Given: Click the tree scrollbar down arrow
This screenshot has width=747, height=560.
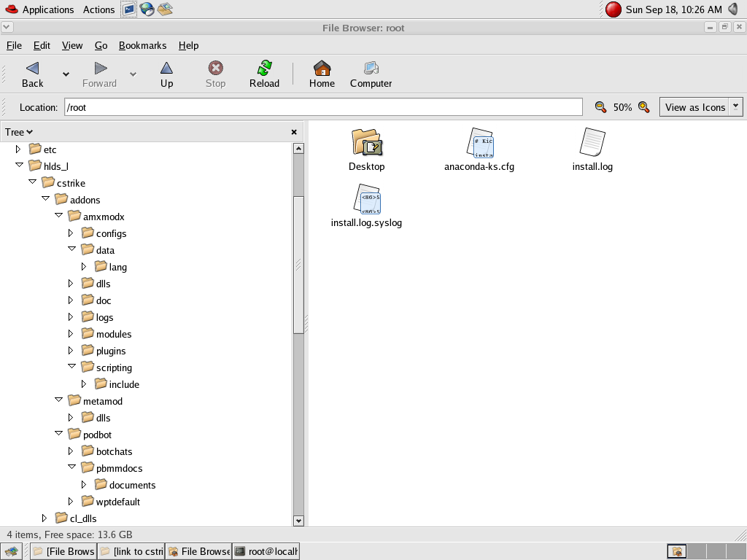Looking at the screenshot, I should pyautogui.click(x=298, y=521).
